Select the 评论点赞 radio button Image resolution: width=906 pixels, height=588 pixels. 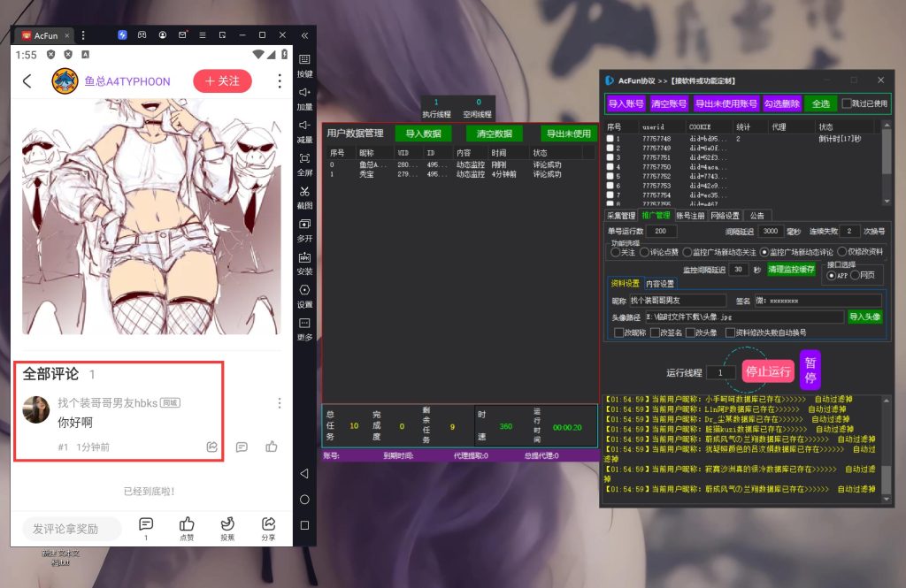[x=644, y=252]
